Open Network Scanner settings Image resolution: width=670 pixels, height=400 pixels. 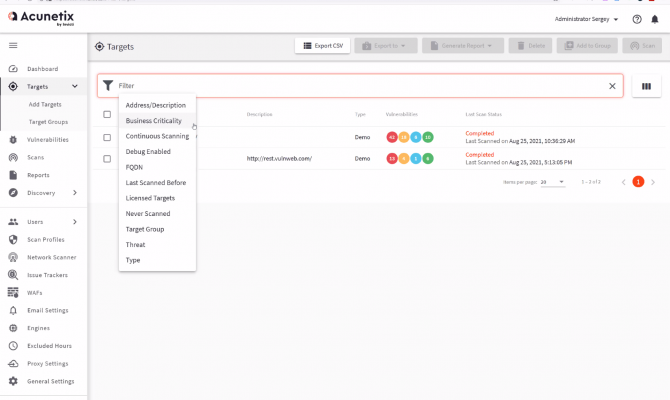pos(51,257)
